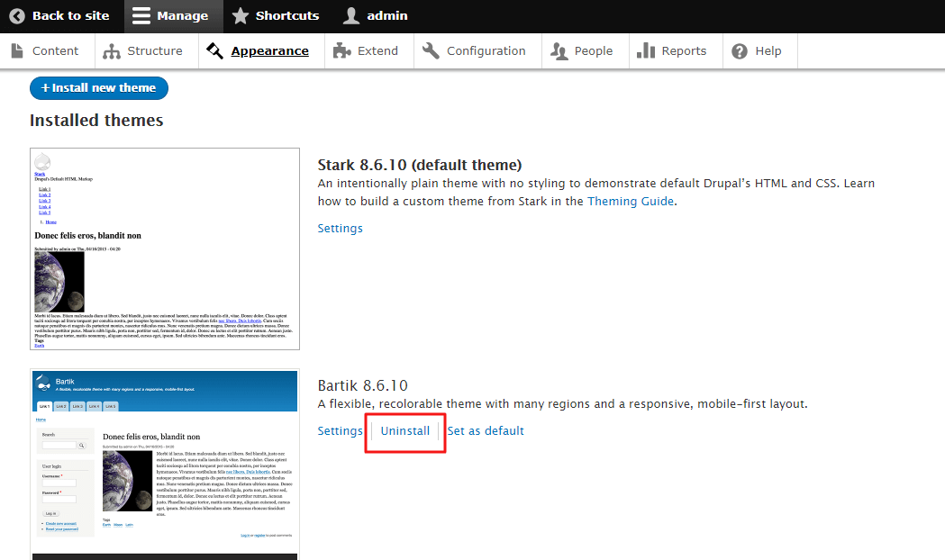Click the Help question mark icon
This screenshot has width=945, height=560.
coord(740,51)
